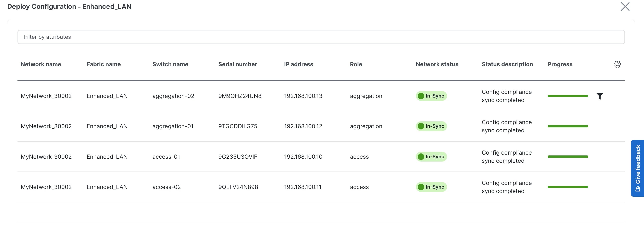
Task: Click serial number 9M9QHZ24UN8
Action: (x=240, y=96)
